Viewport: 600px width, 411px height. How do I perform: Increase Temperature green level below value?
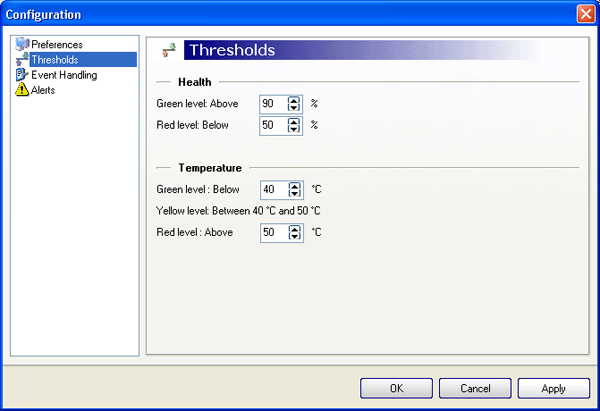[294, 186]
